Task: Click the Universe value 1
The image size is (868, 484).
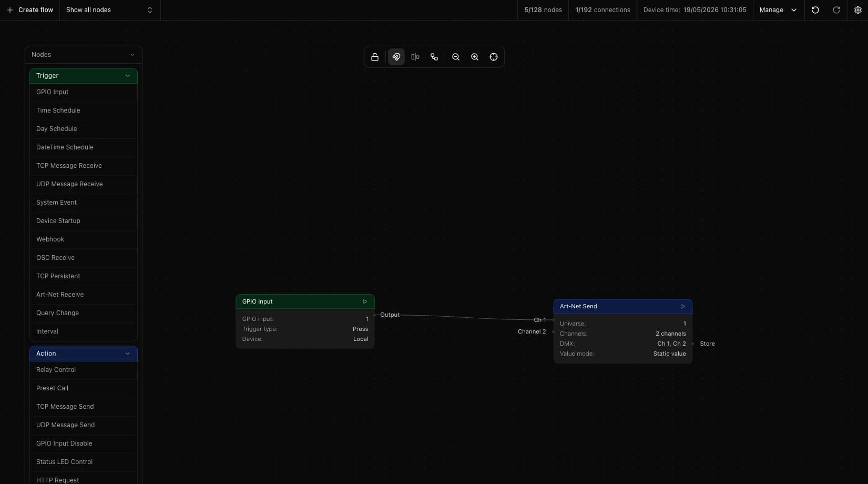Action: (x=685, y=324)
